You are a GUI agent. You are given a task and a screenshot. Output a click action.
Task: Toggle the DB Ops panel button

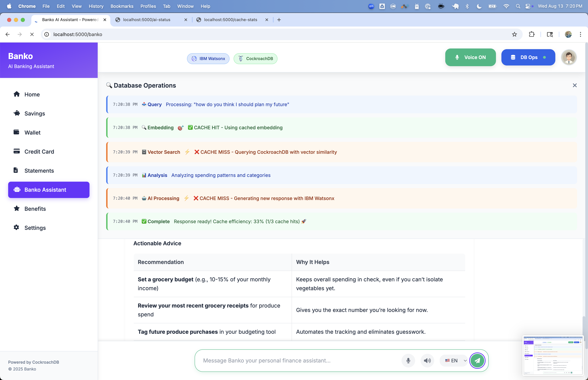[x=528, y=57]
